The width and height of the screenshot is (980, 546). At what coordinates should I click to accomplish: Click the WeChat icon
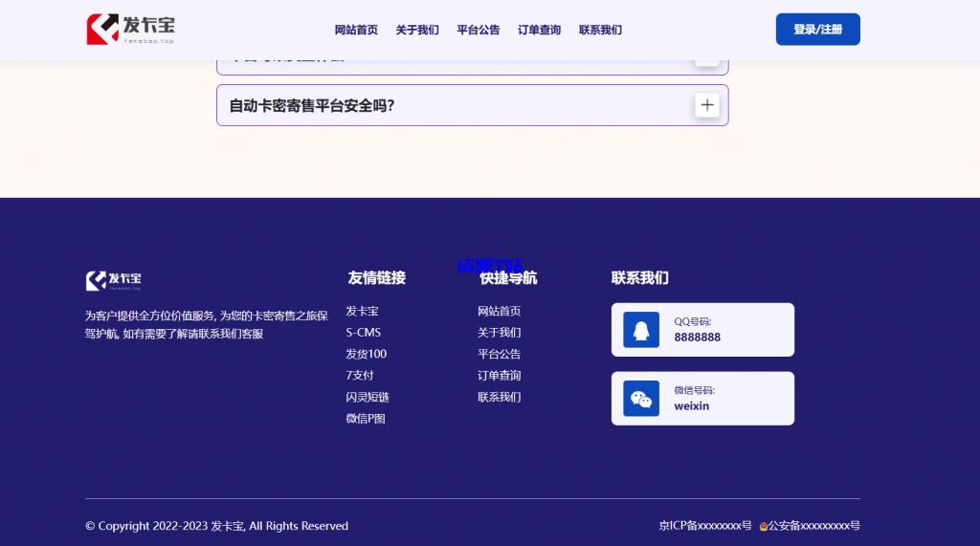pyautogui.click(x=641, y=399)
